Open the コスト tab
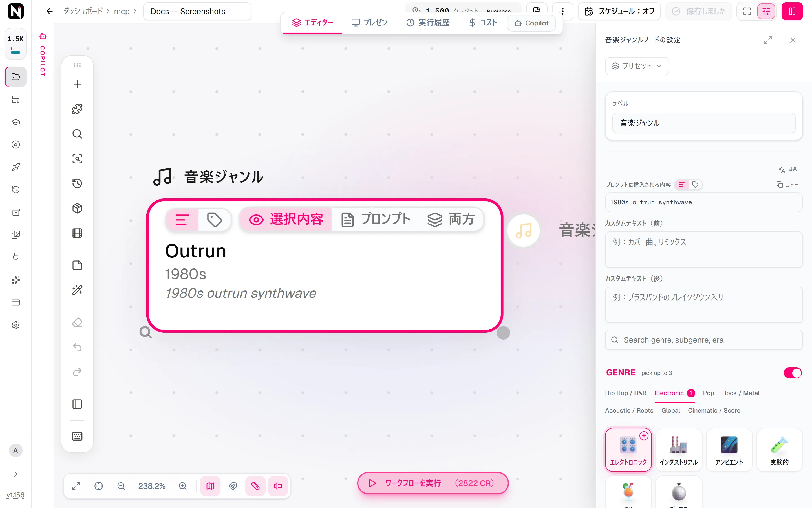Image resolution: width=812 pixels, height=508 pixels. (x=483, y=23)
